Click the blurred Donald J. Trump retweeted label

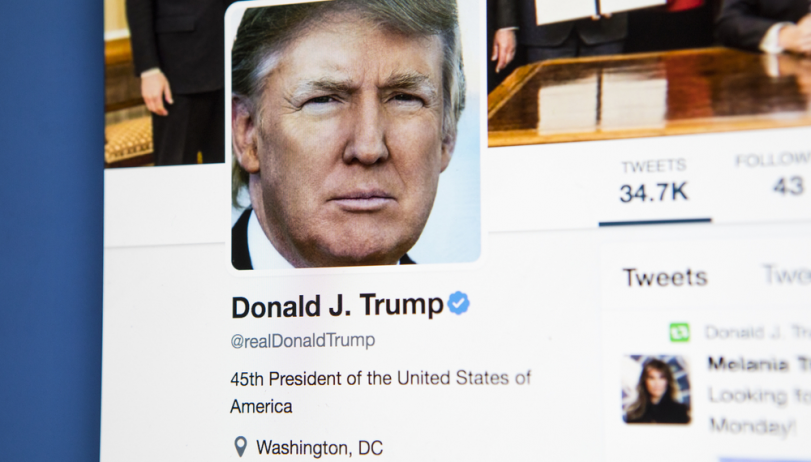757,332
